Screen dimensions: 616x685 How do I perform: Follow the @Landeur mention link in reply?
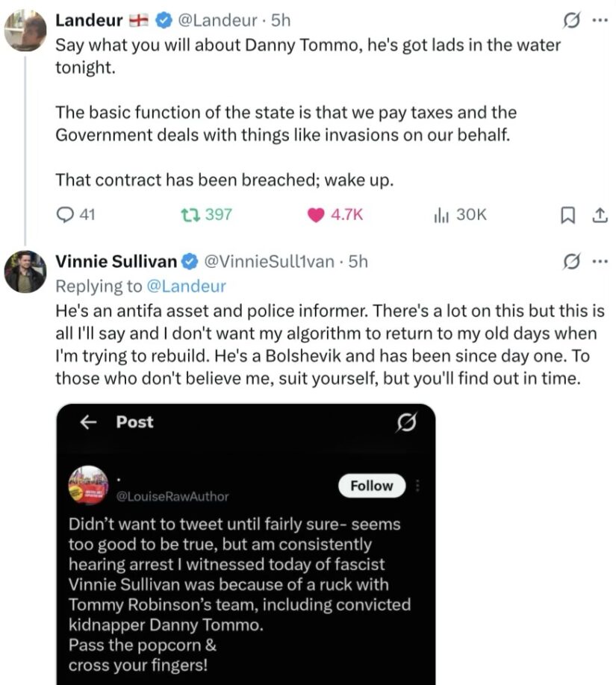point(186,286)
